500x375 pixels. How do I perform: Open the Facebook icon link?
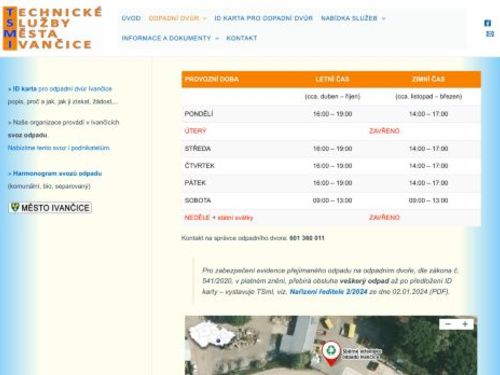488,23
